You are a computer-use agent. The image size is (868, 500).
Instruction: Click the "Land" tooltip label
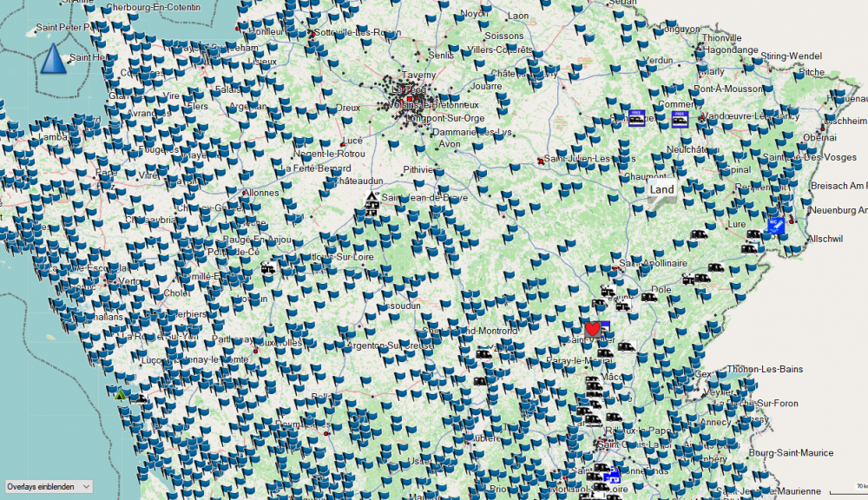coord(661,190)
